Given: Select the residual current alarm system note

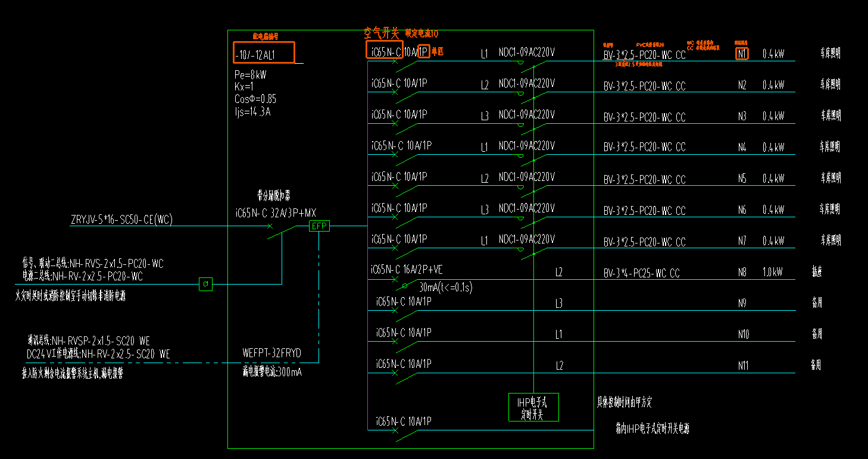Looking at the screenshot, I should click(x=72, y=374).
